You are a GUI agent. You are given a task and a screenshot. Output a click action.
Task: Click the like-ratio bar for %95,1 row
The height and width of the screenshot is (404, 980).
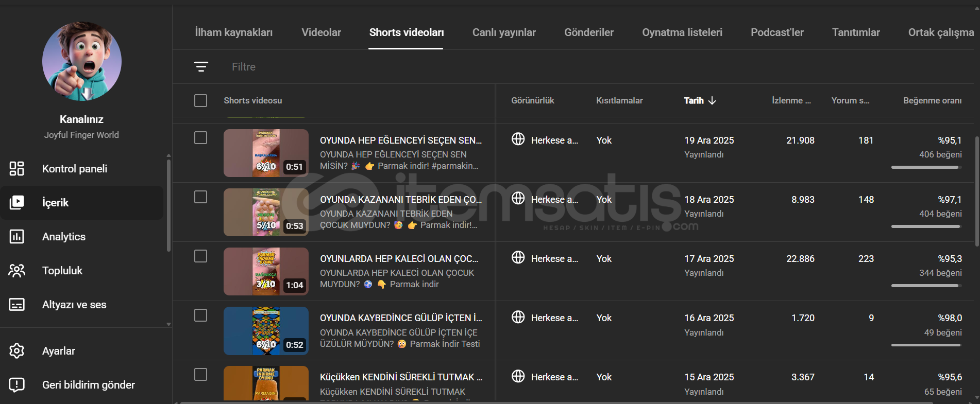click(926, 167)
